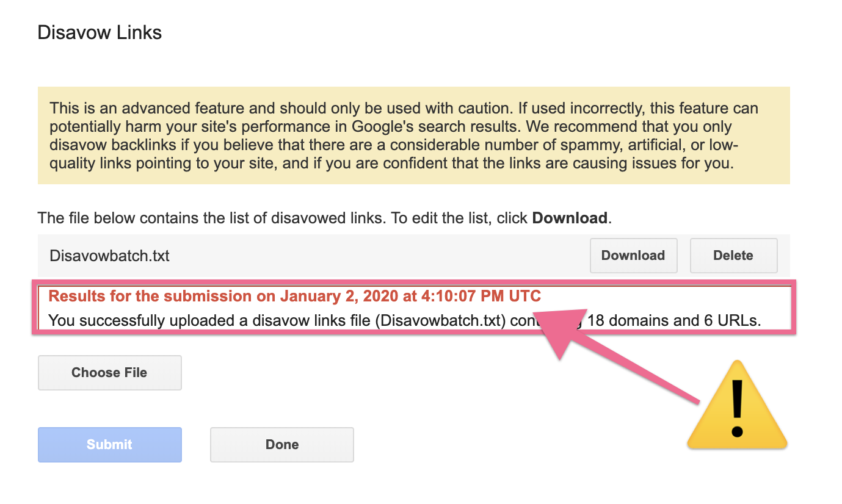Click the black bar along the bottom
Viewport: 842px width, 504px height.
(x=421, y=489)
